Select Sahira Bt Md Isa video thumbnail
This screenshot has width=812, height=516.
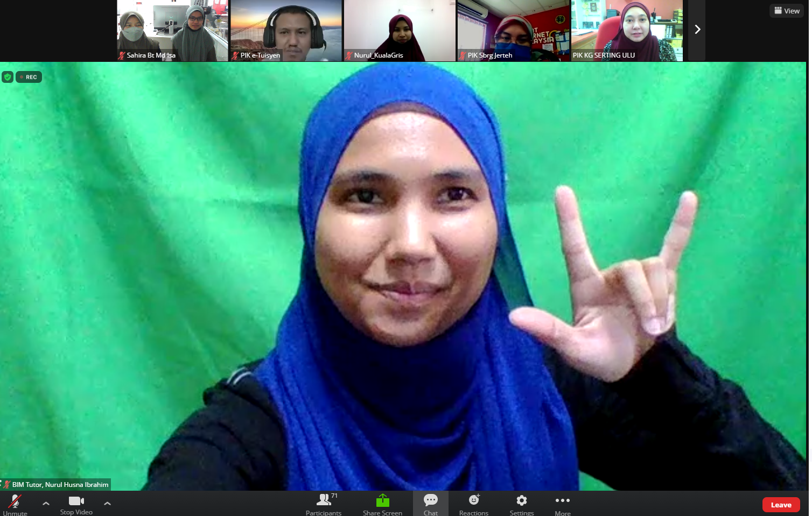[172, 30]
